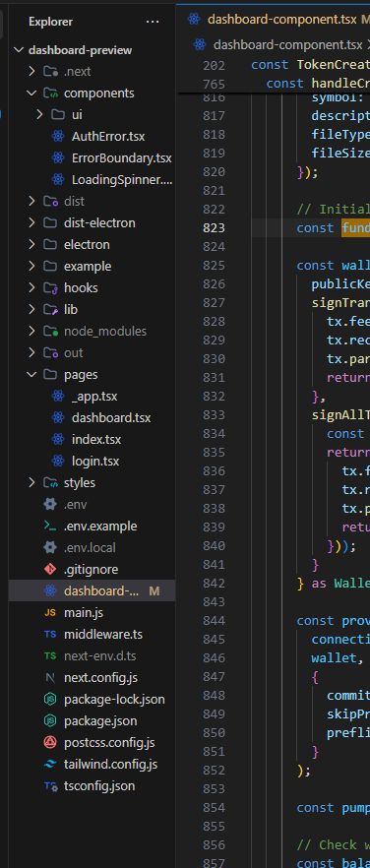The width and height of the screenshot is (370, 868).
Task: Click the terminal icon beside .env.example
Action: [50, 526]
